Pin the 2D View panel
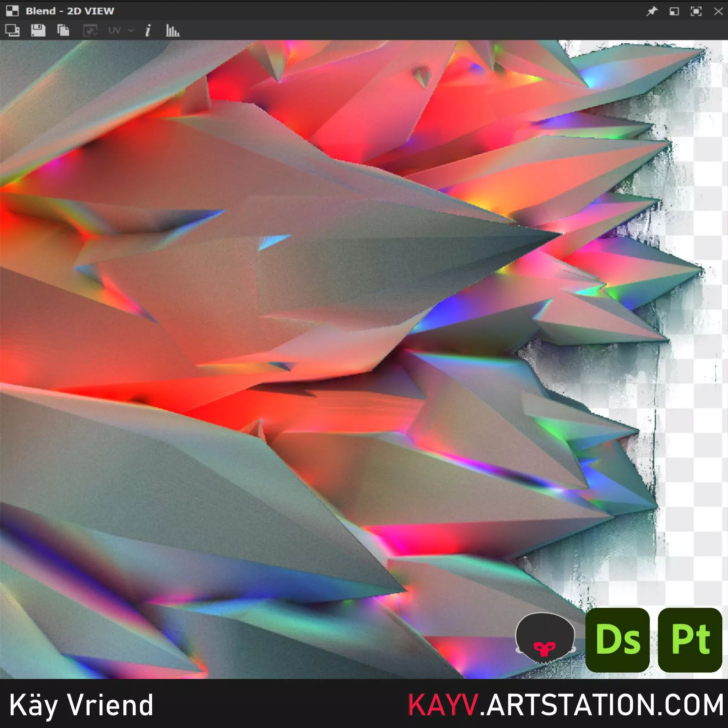This screenshot has width=728, height=728. coord(652,11)
